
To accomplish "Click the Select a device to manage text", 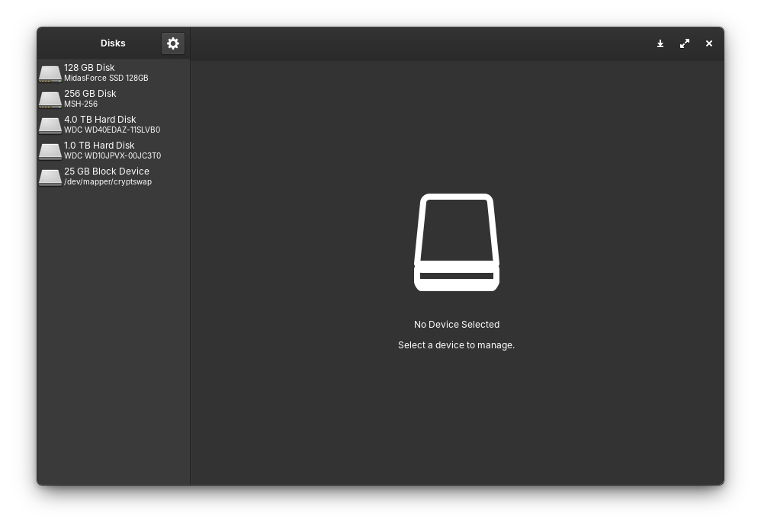I will pos(456,345).
